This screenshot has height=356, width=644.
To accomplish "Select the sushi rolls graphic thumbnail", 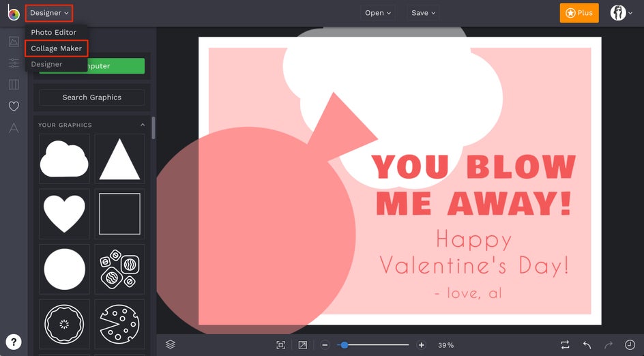I will coord(119,269).
